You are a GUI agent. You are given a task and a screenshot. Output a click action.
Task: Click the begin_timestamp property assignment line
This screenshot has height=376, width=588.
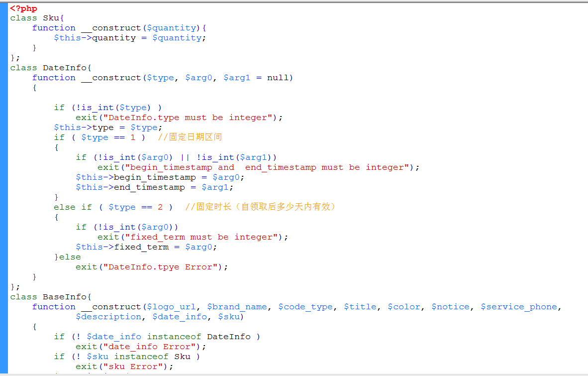tap(160, 177)
